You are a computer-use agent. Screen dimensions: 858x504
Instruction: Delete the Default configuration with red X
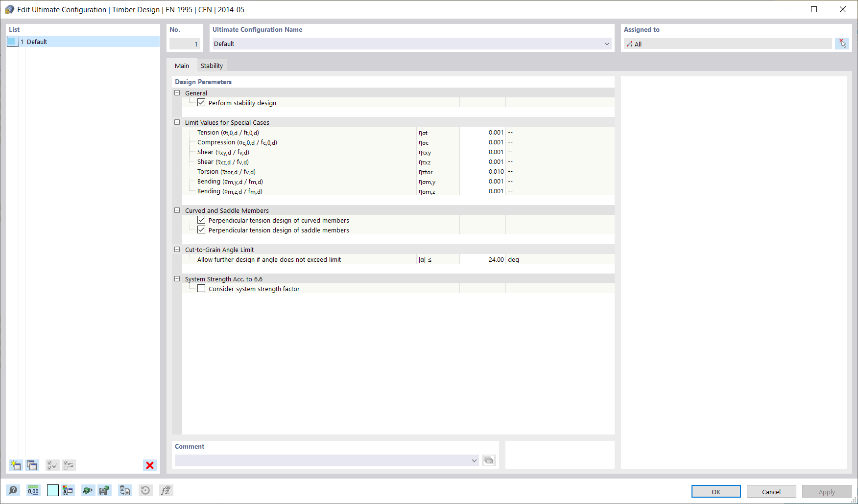tap(150, 465)
